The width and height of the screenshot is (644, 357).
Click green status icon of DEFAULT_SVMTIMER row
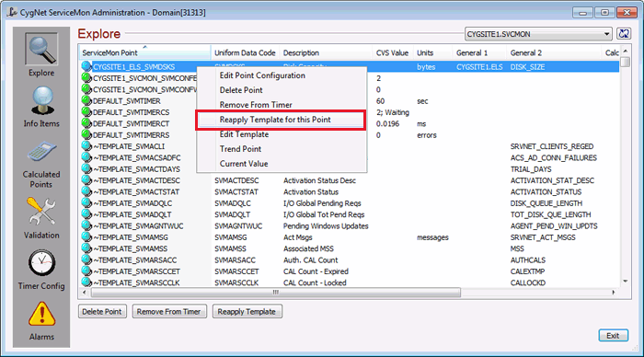[86, 100]
